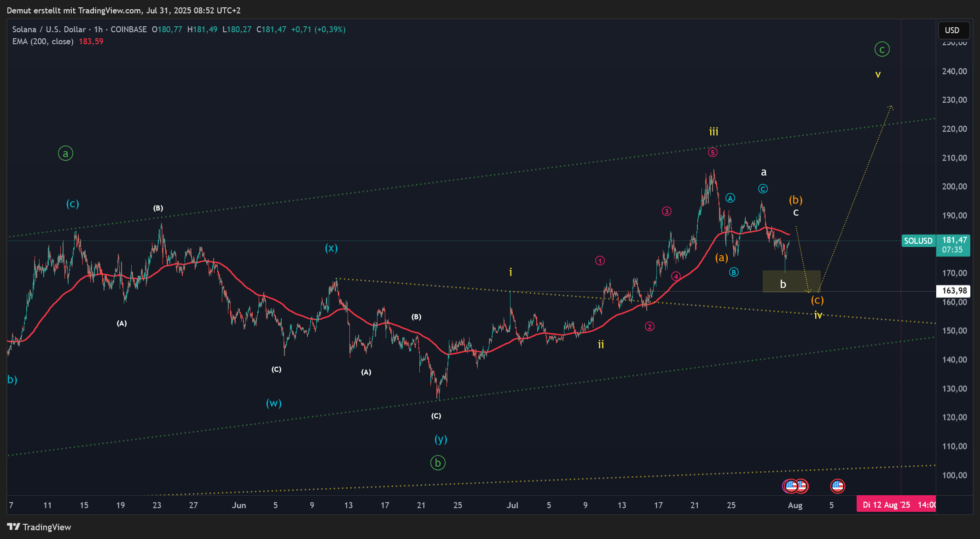Select the green circled c wave label
The image size is (980, 539).
882,49
